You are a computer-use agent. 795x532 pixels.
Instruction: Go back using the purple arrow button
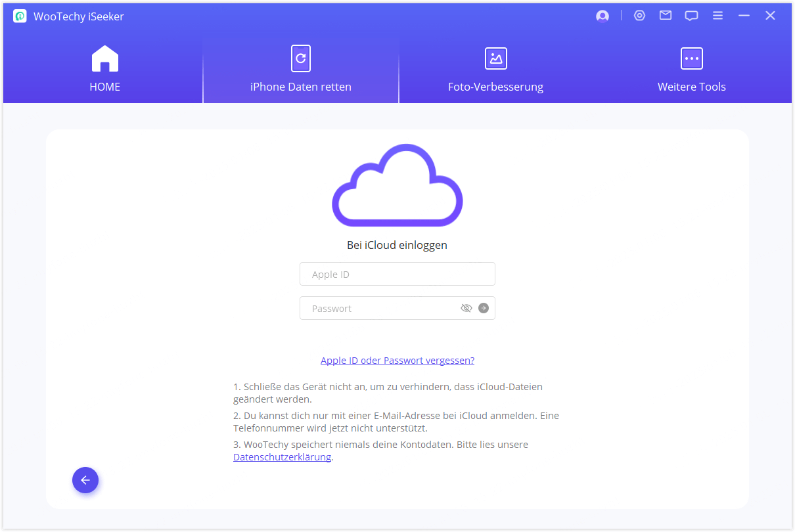click(x=85, y=480)
